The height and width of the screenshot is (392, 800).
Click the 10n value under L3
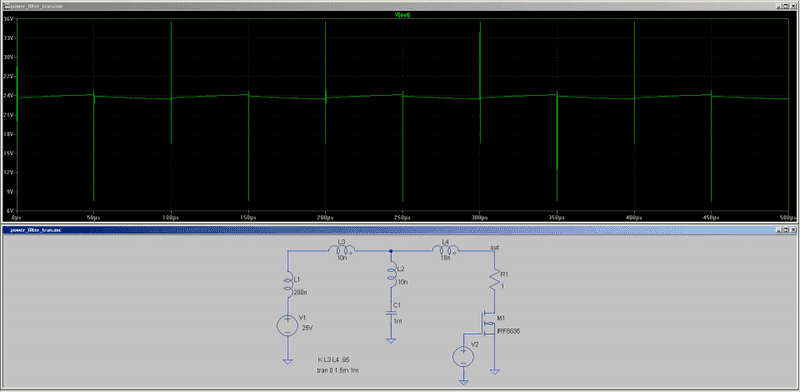point(342,258)
